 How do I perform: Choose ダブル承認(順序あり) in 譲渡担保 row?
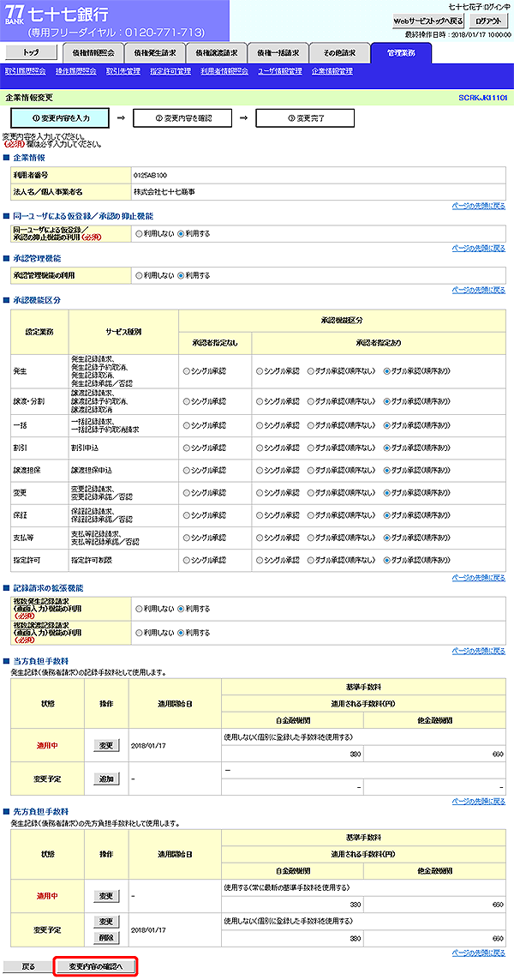387,471
